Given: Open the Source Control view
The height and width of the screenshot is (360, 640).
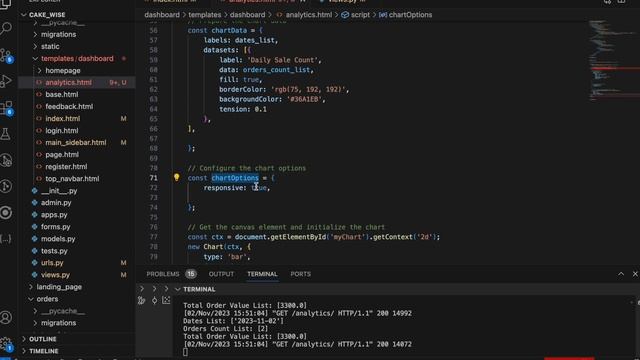Looking at the screenshot, I should [x=7, y=55].
